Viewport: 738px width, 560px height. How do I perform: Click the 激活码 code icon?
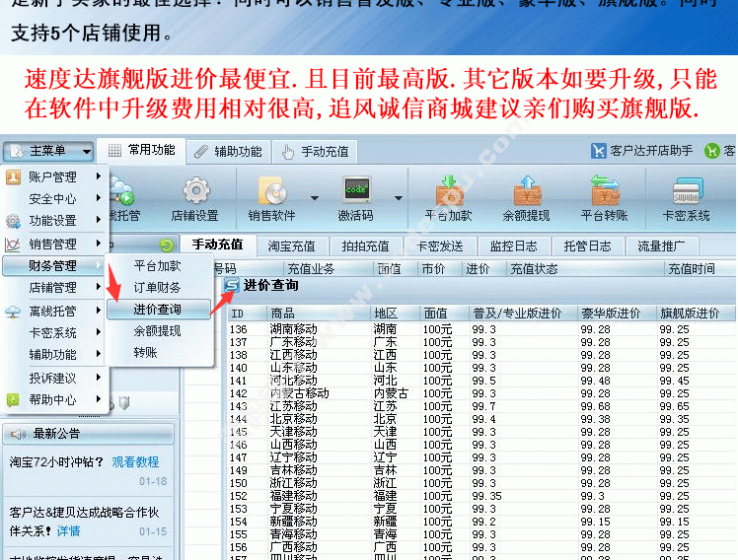[x=356, y=190]
